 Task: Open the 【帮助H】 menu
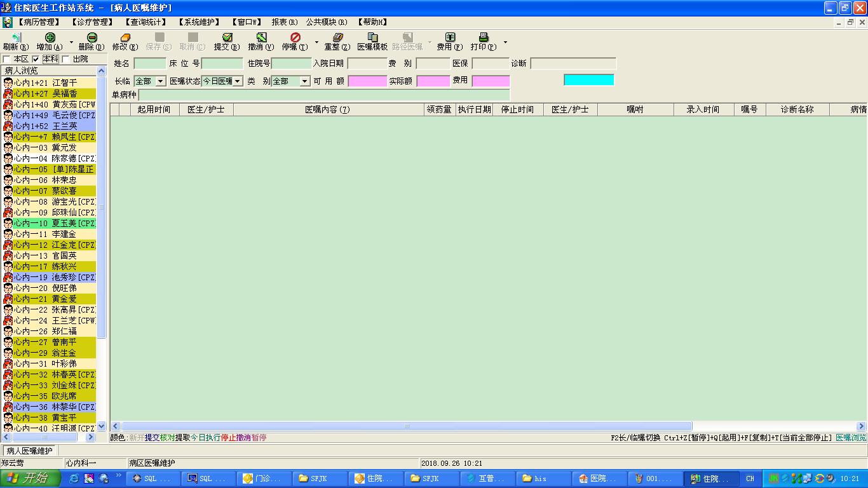[372, 22]
